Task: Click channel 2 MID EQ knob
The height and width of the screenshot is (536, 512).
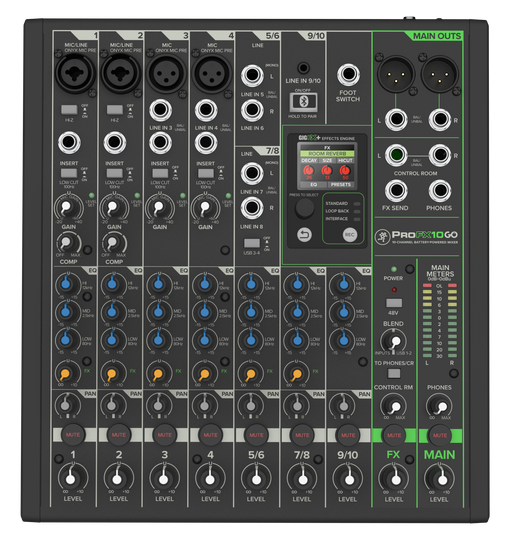Action: click(x=113, y=312)
